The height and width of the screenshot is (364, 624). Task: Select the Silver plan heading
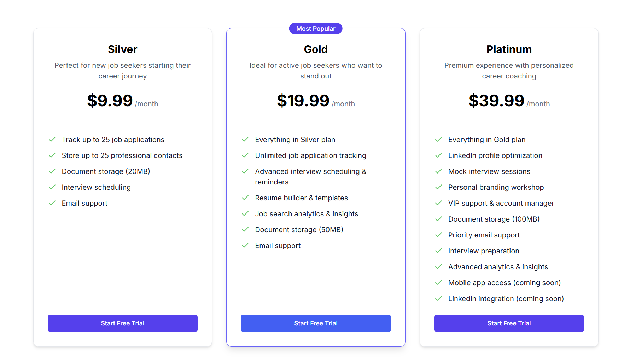(x=122, y=49)
